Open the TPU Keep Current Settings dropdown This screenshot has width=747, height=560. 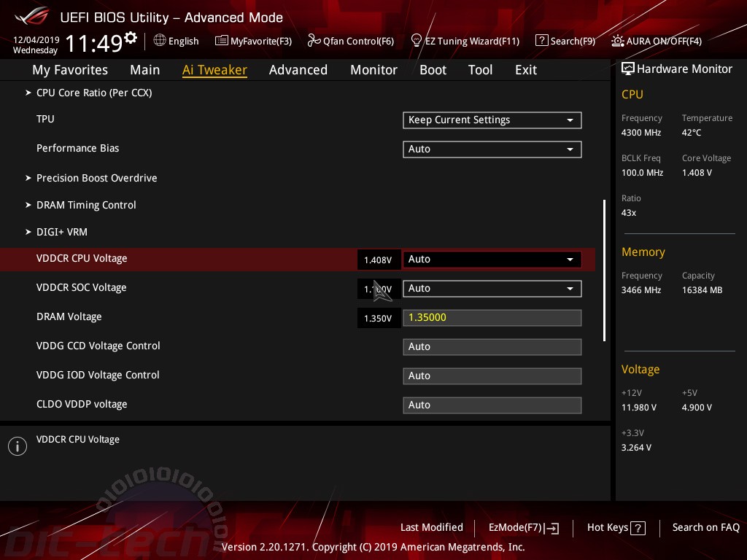[492, 120]
